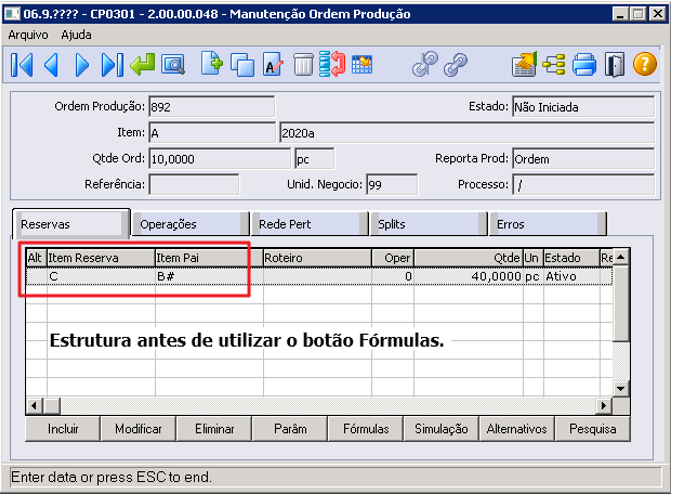The image size is (674, 495).
Task: Click the modify record pencil icon
Action: (x=273, y=64)
